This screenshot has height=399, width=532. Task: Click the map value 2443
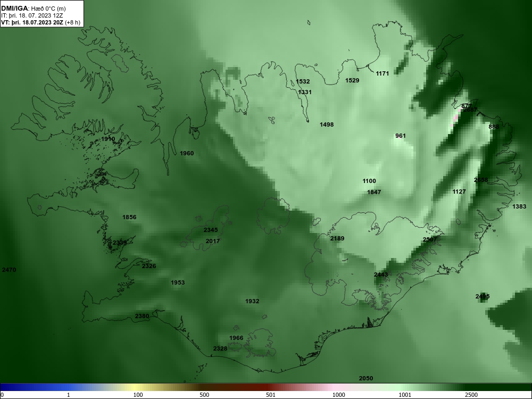381,275
